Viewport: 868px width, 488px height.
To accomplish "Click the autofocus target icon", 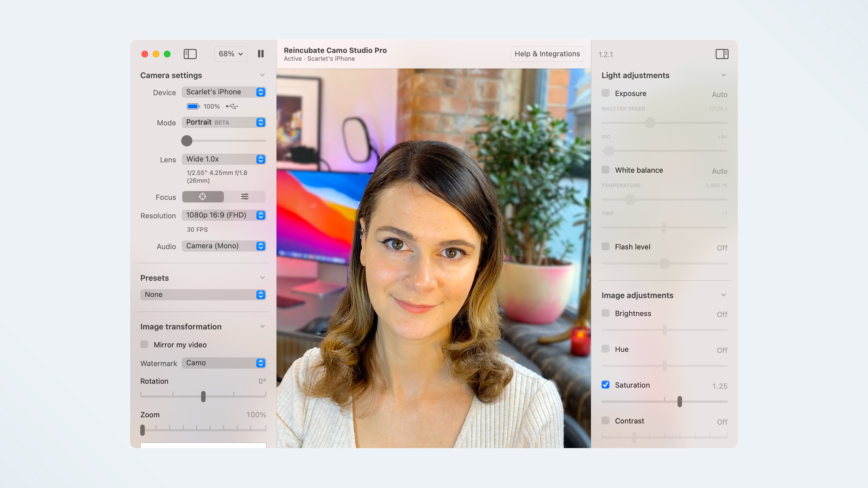I will [x=202, y=197].
